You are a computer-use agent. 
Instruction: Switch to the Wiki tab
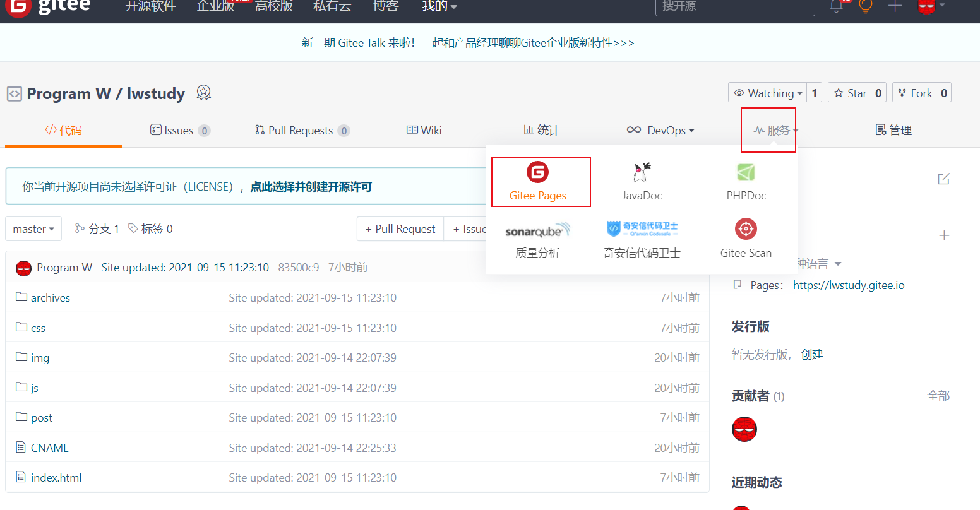click(424, 130)
